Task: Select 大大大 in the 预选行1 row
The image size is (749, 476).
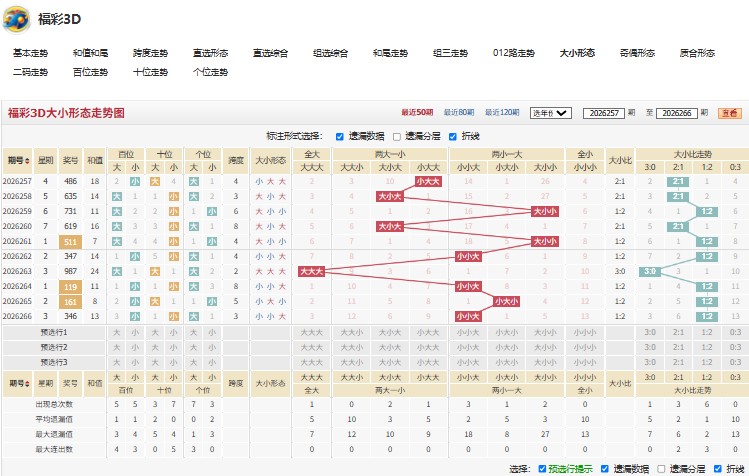Action: pos(311,333)
